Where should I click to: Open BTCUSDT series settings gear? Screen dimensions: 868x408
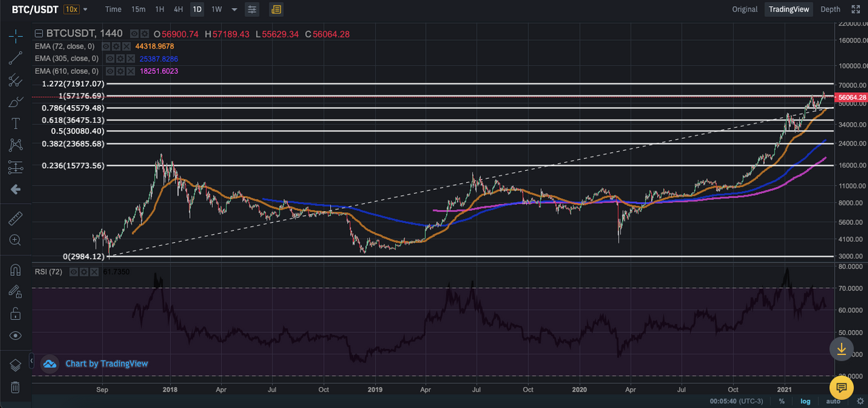tap(144, 34)
